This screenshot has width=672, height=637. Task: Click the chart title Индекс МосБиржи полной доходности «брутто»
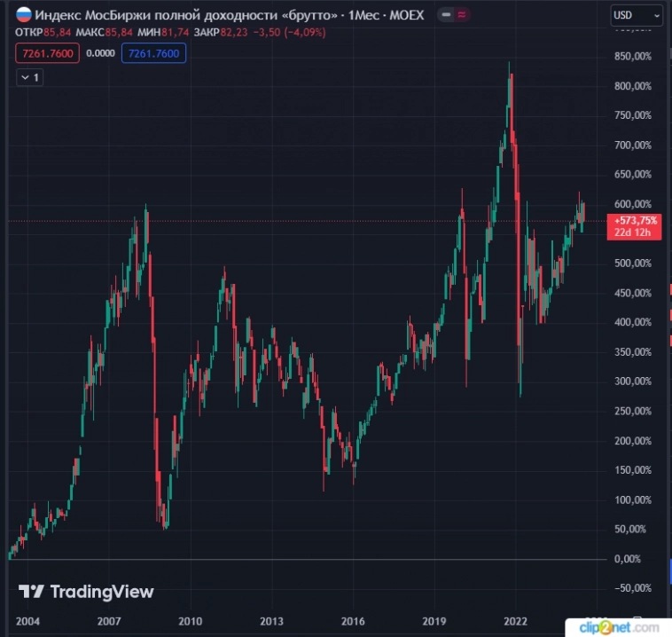click(x=186, y=15)
